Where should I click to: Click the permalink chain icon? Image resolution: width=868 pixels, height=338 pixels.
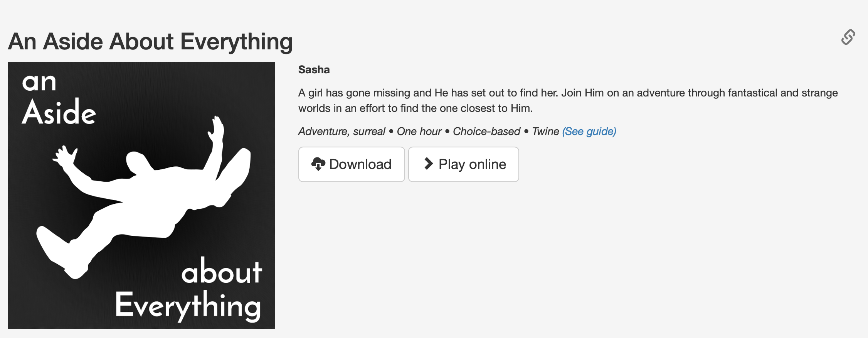click(848, 37)
